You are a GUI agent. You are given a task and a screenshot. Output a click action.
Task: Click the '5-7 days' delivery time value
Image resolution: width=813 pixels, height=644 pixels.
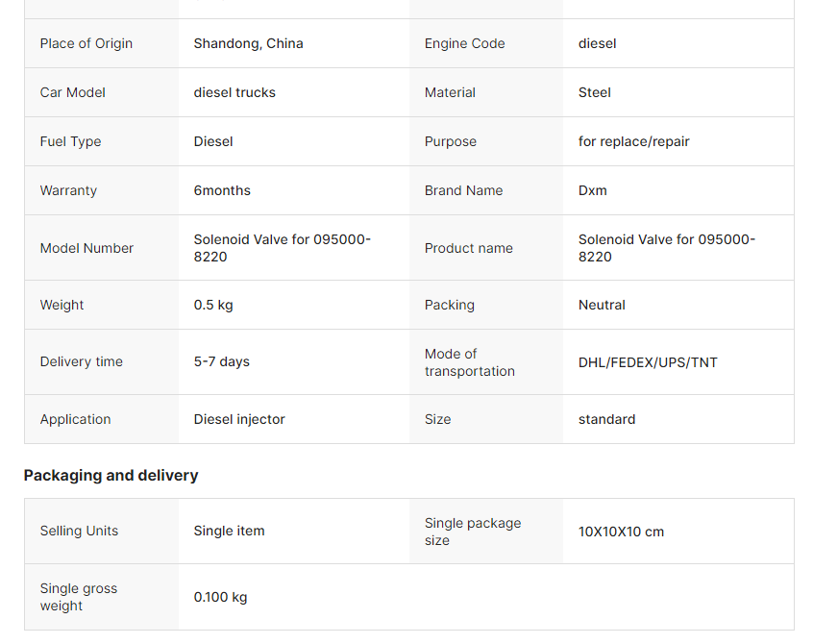[222, 362]
